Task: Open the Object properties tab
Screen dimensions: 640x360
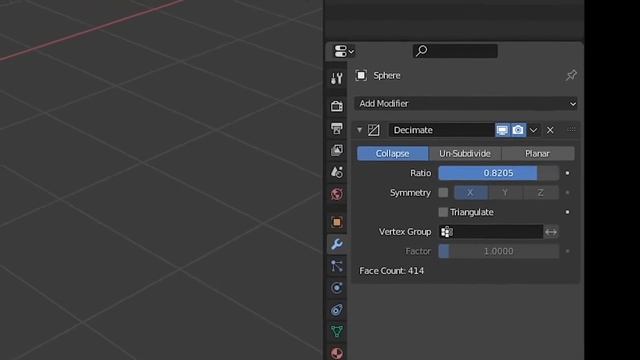Action: point(337,222)
